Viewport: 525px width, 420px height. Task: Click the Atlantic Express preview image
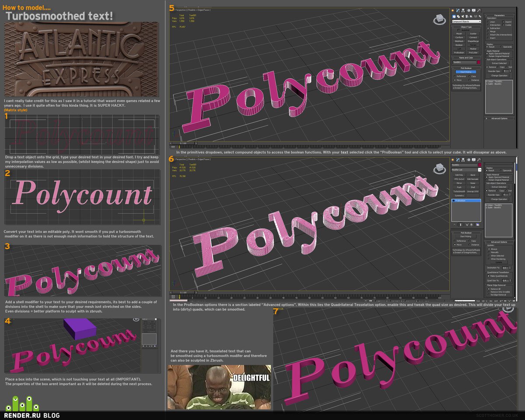[x=81, y=59]
